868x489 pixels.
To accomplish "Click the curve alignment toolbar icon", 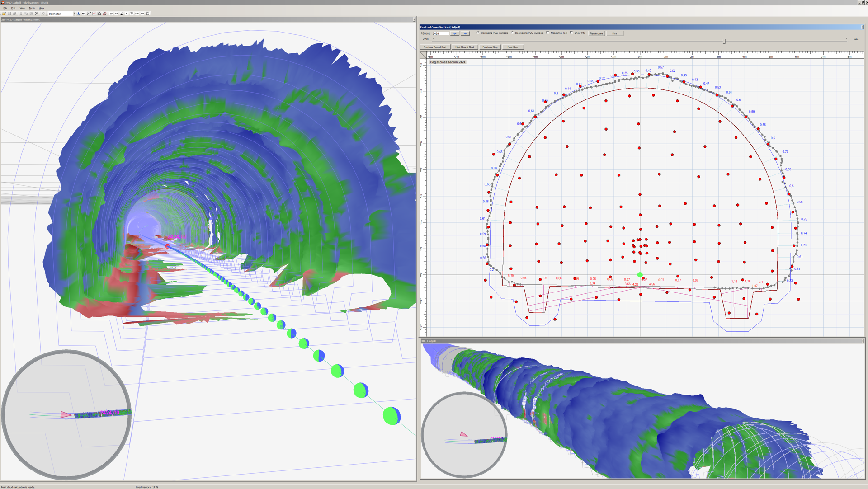I will click(x=89, y=14).
